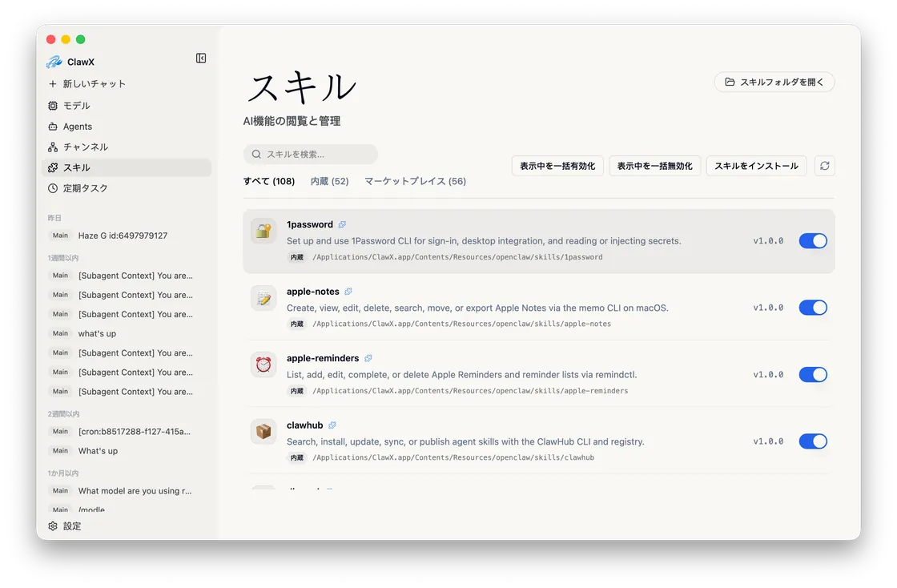
Task: Switch to the 内蔵 (52) tab
Action: coord(329,181)
